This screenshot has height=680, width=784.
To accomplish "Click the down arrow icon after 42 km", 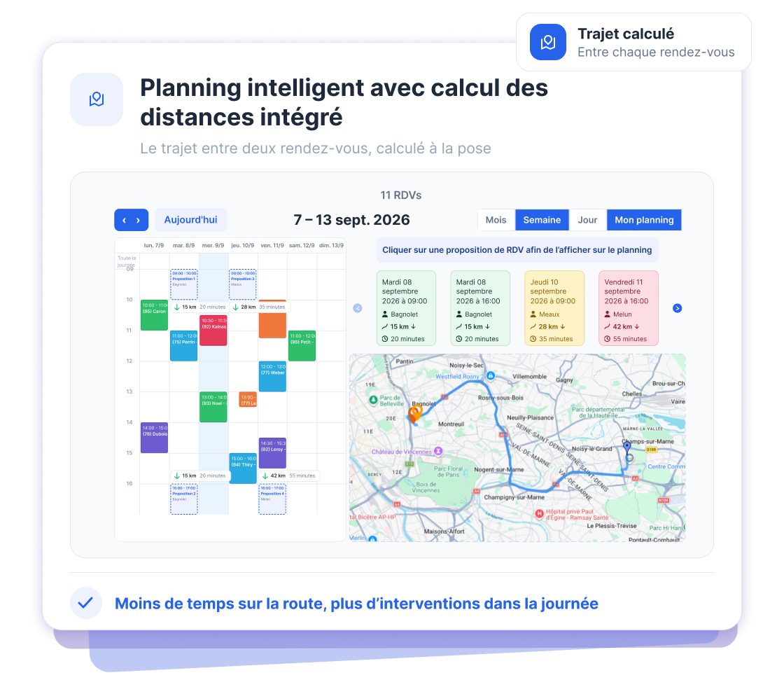I will [x=637, y=327].
